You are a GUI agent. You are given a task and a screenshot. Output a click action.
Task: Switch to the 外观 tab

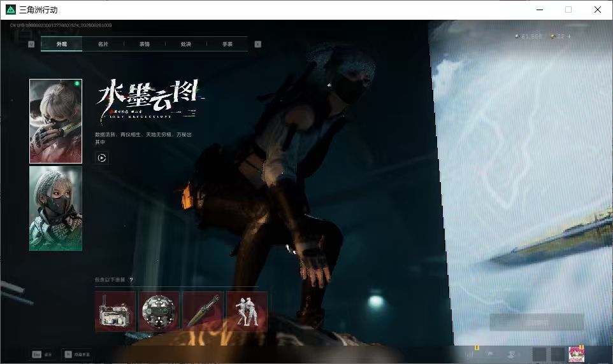(x=61, y=44)
